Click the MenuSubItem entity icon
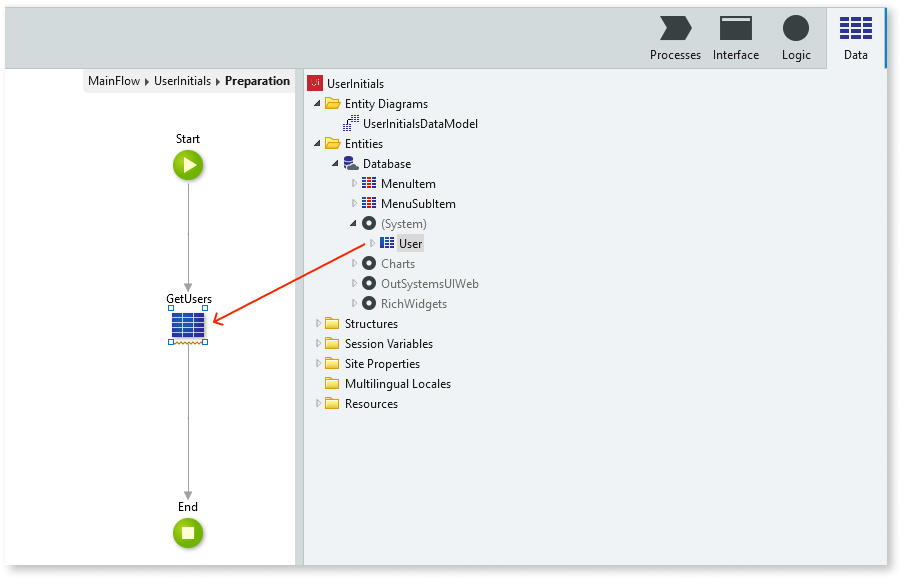The width and height of the screenshot is (902, 580). (x=369, y=203)
